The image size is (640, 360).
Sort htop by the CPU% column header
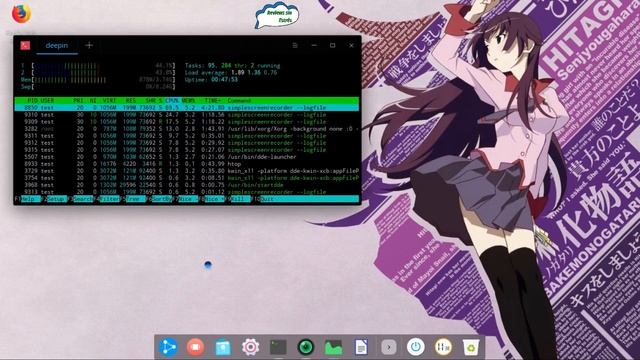coord(172,100)
